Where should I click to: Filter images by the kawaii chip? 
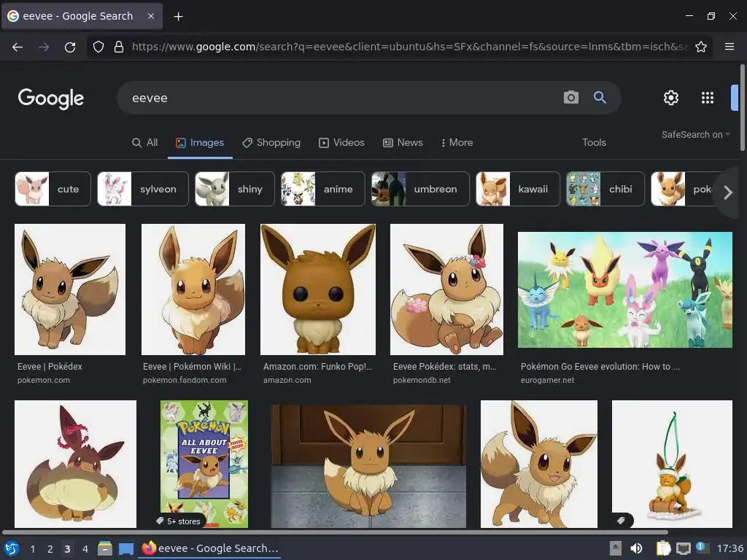tap(518, 189)
